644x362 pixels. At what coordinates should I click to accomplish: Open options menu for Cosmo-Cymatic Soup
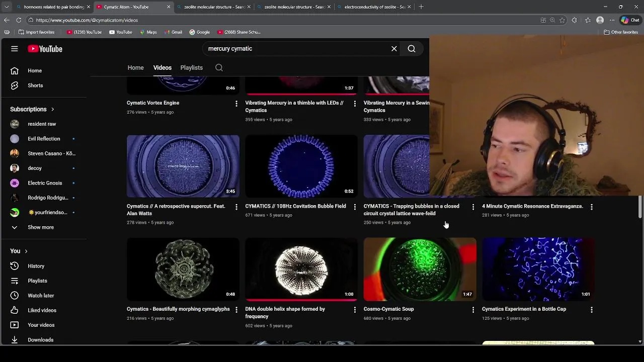(x=473, y=310)
